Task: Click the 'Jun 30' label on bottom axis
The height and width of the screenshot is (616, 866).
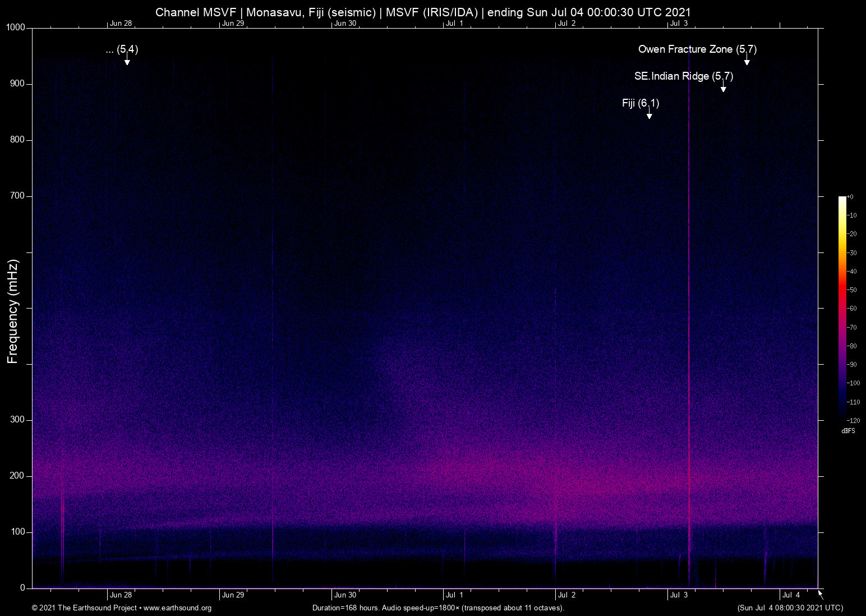Action: pyautogui.click(x=345, y=595)
